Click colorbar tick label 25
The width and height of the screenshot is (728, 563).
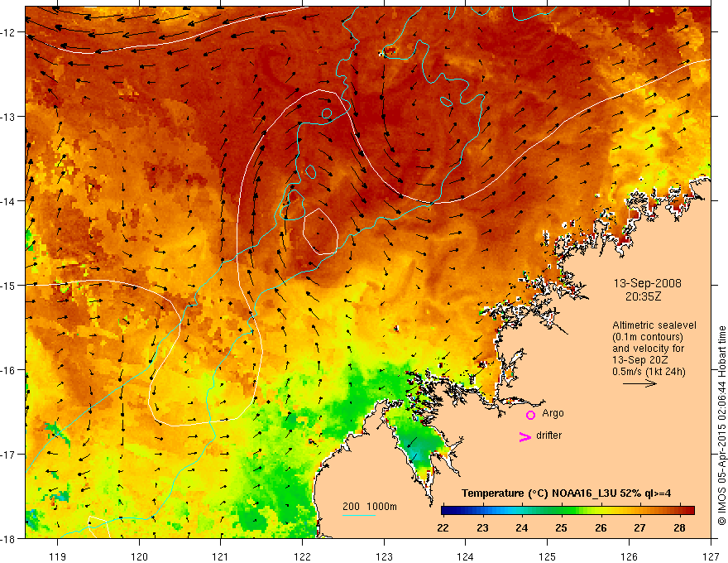click(562, 527)
